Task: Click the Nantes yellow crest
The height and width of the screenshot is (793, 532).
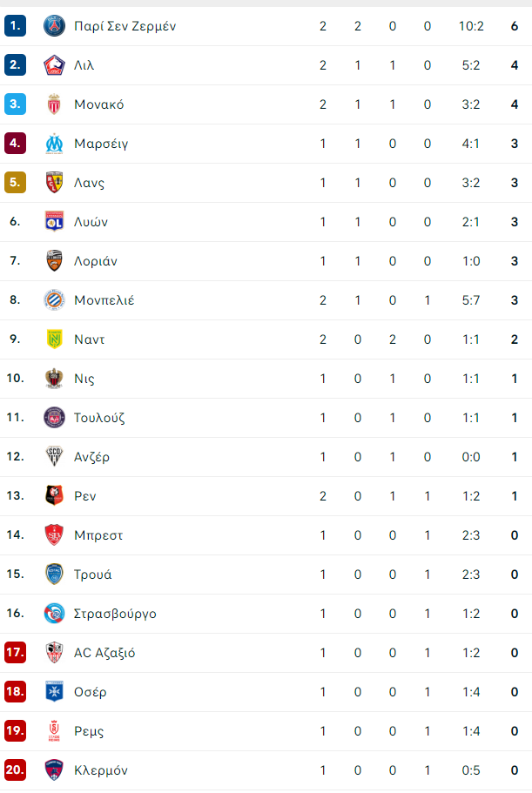Action: point(54,339)
